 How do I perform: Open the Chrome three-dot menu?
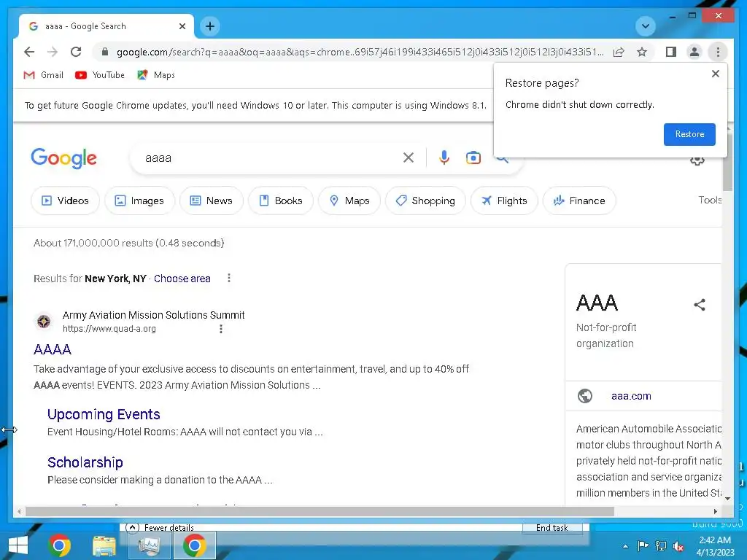[718, 52]
